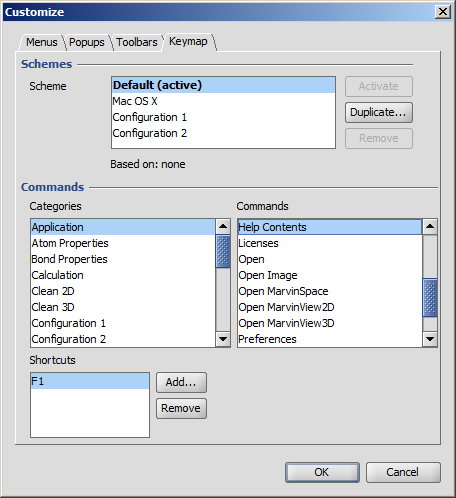This screenshot has width=456, height=498.
Task: Click the Add... shortcut button
Action: coord(181,382)
